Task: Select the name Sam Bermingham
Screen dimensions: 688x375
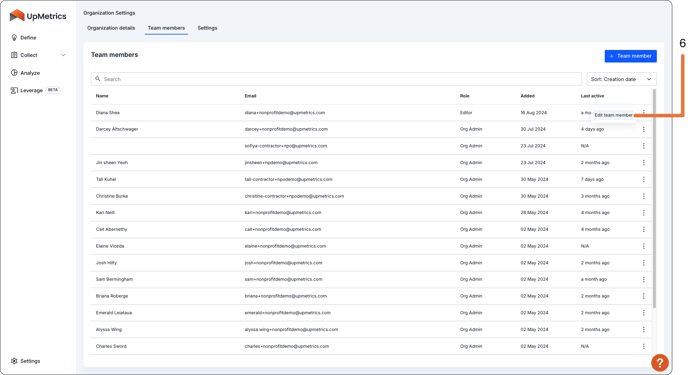Action: tap(114, 279)
